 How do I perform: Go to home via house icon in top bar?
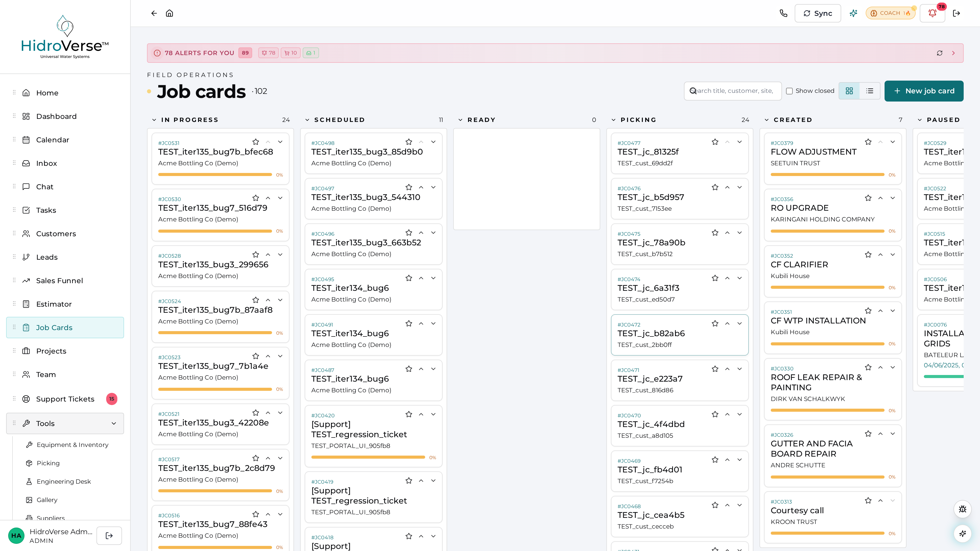click(169, 13)
